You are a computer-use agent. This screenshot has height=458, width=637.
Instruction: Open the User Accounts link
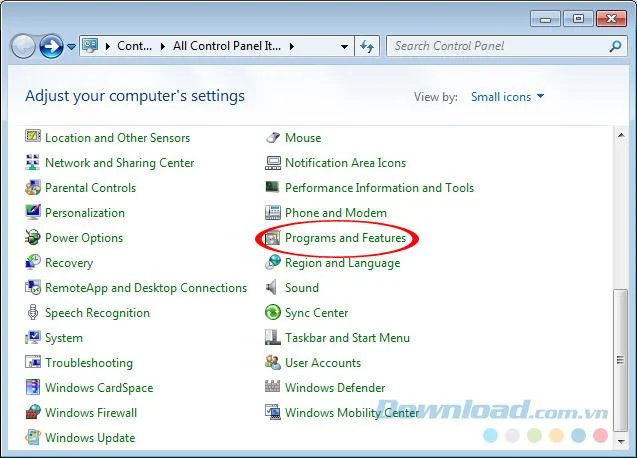323,362
